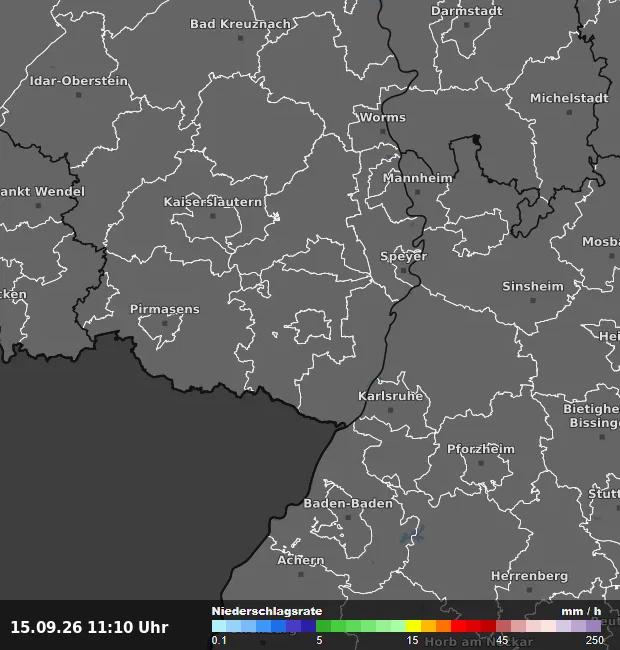Click the Pirmasens city marker
620x650 pixels.
pos(165,323)
